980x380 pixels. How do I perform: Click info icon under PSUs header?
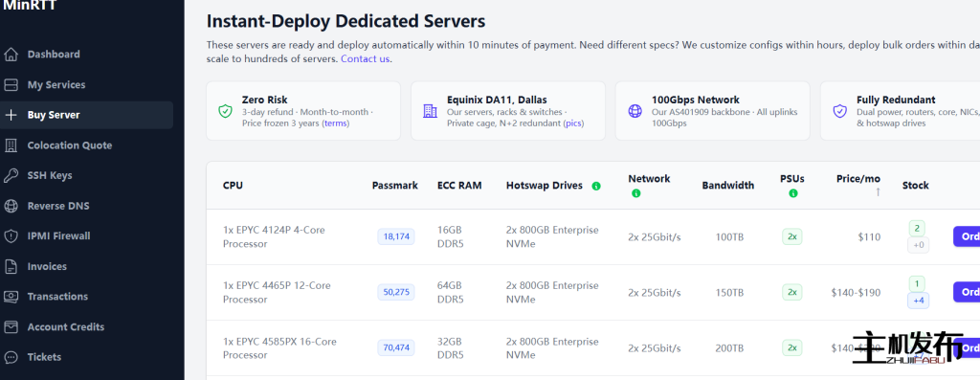793,193
